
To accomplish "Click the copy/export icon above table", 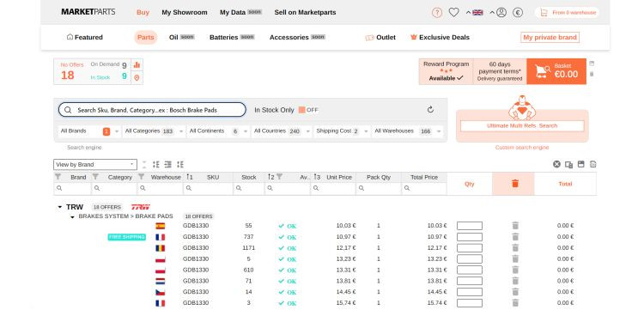I will [x=568, y=165].
